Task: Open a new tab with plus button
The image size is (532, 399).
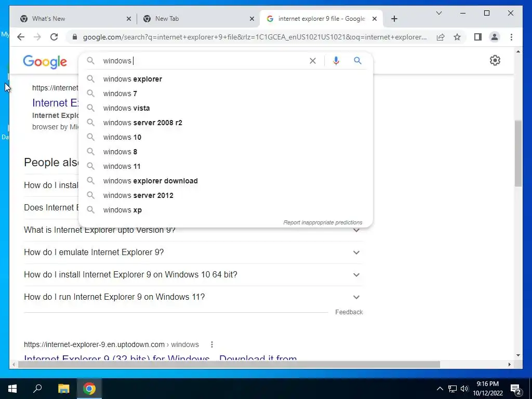Action: [x=394, y=19]
